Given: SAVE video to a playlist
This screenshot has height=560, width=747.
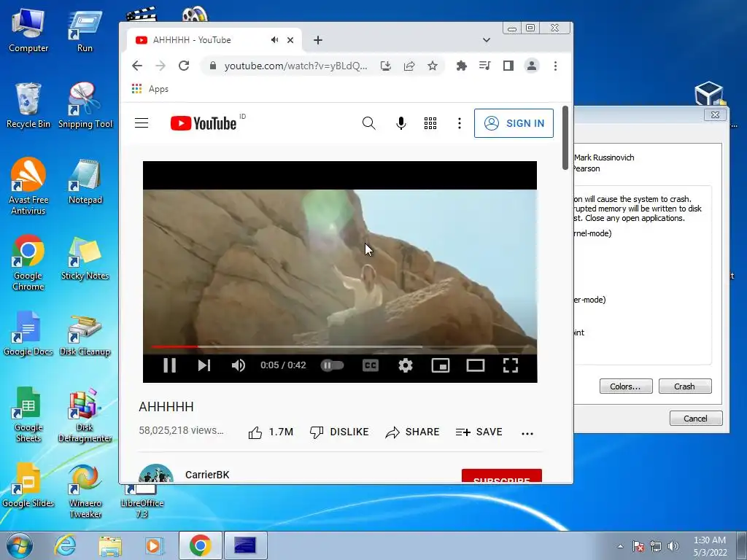Looking at the screenshot, I should click(479, 432).
